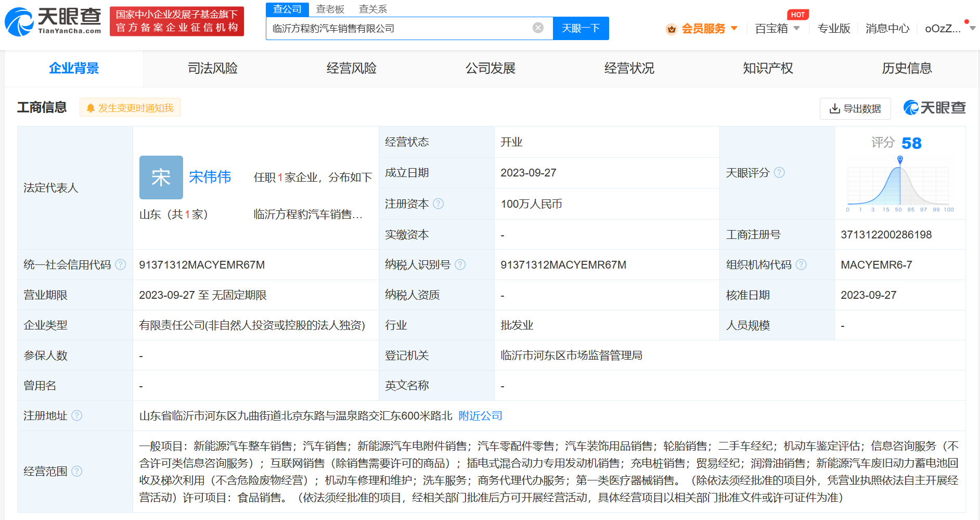Click help icon beside 纳税人识别号
Viewport: 980px width, 520px height.
(x=460, y=265)
